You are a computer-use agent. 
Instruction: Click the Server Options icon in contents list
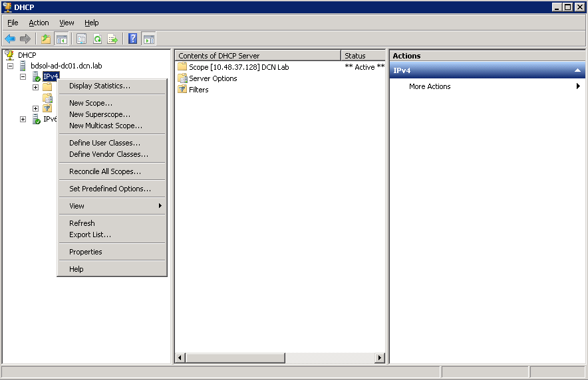(183, 78)
